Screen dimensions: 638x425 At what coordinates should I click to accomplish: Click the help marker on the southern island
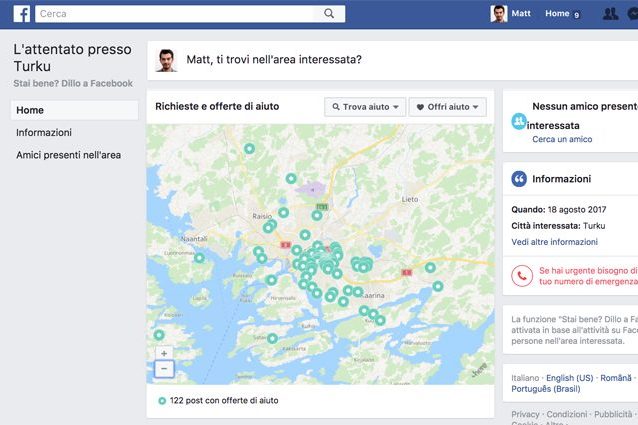pos(273,338)
